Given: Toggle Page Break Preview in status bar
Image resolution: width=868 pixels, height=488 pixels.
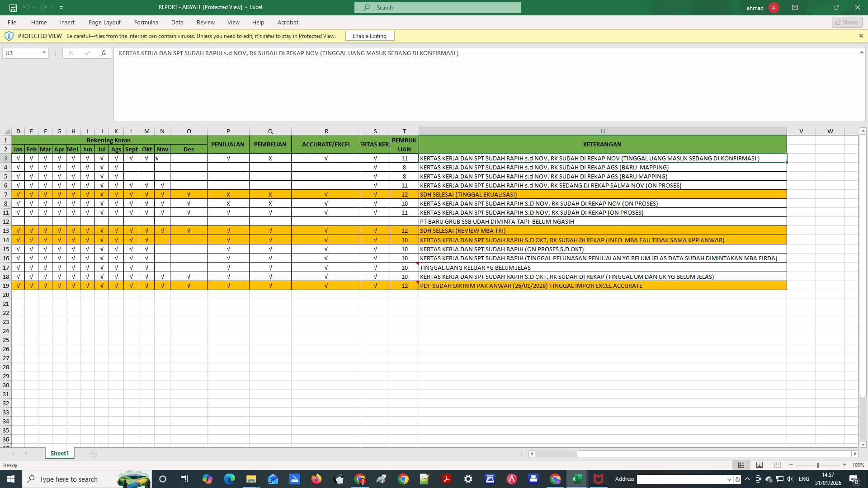Looking at the screenshot, I should point(778,465).
